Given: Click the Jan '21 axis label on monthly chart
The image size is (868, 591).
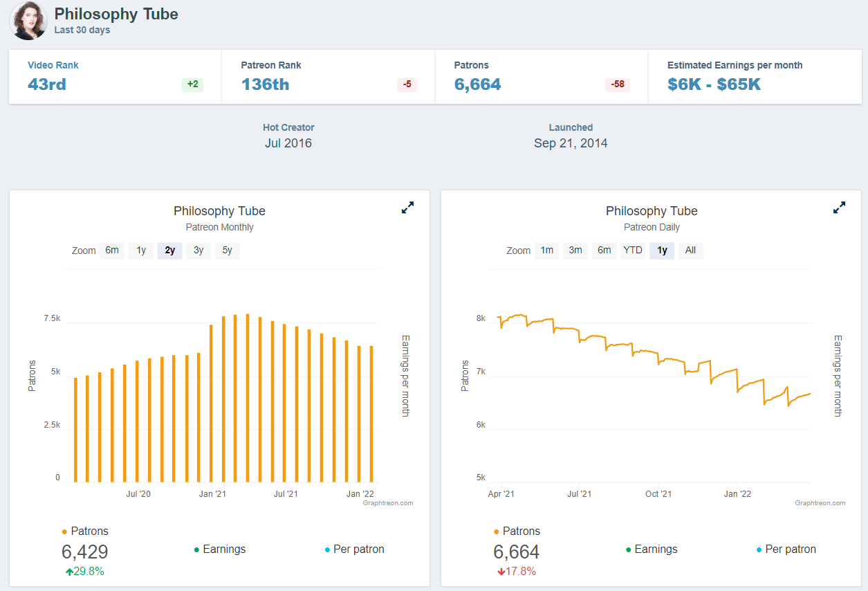Looking at the screenshot, I should tap(212, 494).
